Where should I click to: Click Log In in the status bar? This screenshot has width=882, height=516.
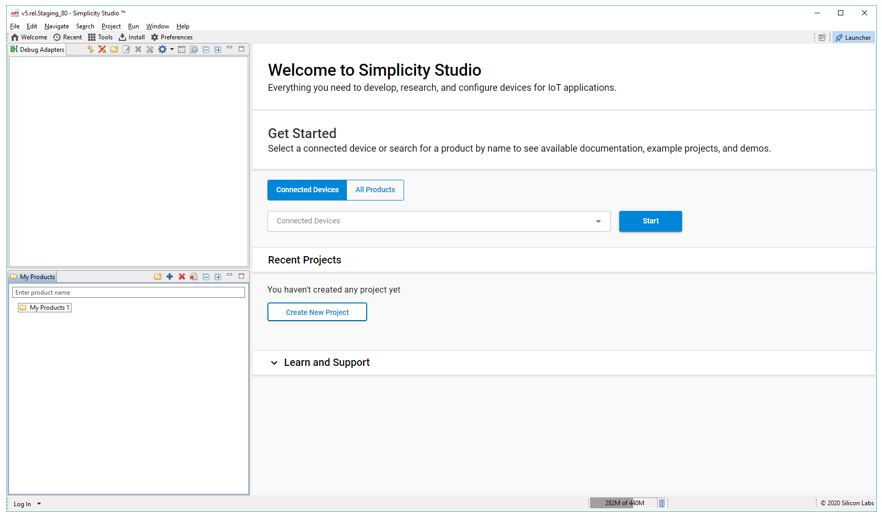(22, 504)
